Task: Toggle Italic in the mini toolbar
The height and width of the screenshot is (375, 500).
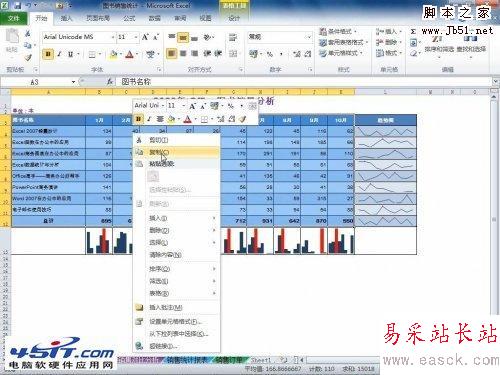Action: (x=149, y=119)
